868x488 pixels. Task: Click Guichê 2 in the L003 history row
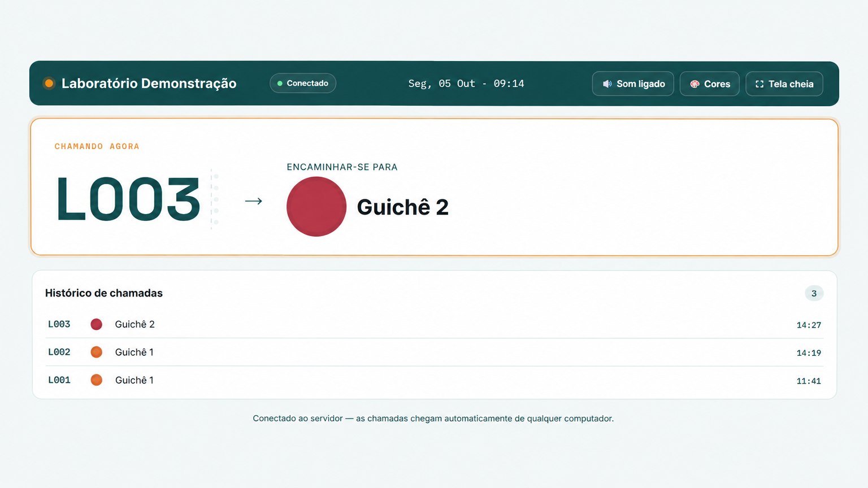[x=135, y=324]
